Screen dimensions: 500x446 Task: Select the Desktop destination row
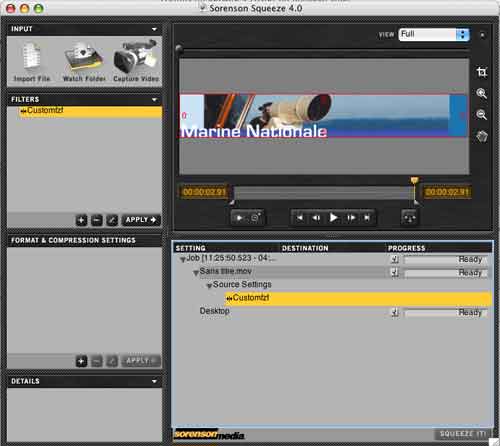333,312
